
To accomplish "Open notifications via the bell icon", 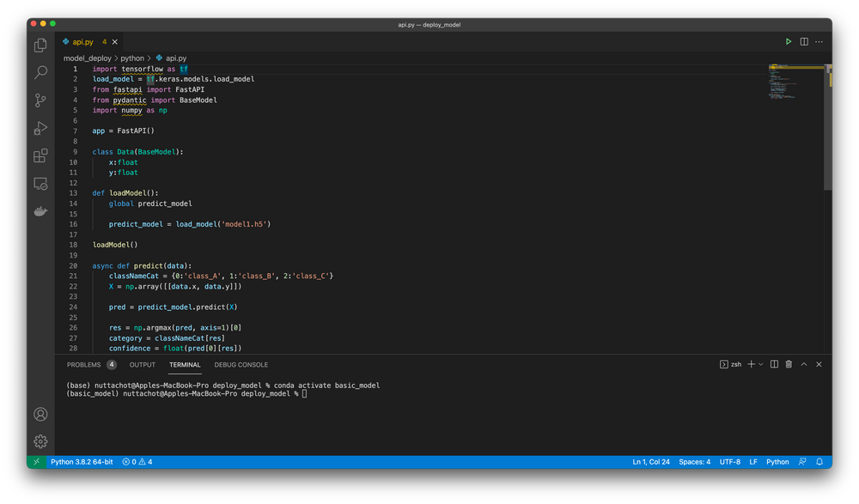I will tap(818, 461).
